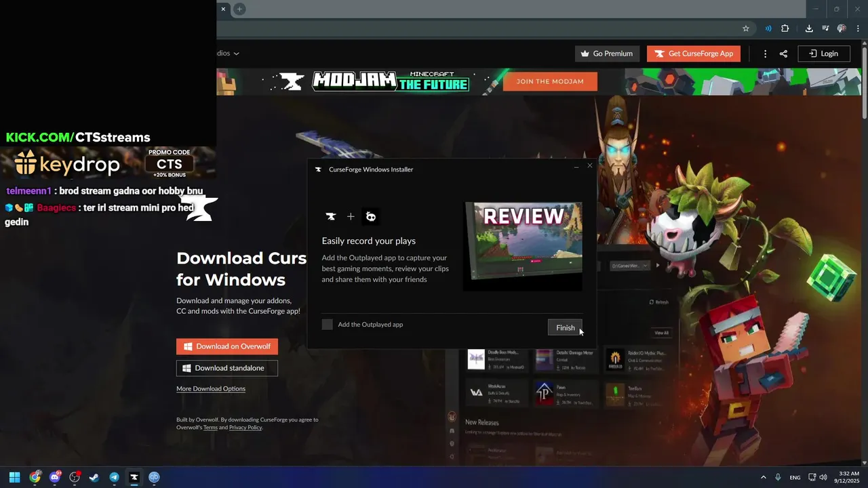This screenshot has width=868, height=488.
Task: Expand the studios dropdown chevron in header
Action: [x=236, y=54]
